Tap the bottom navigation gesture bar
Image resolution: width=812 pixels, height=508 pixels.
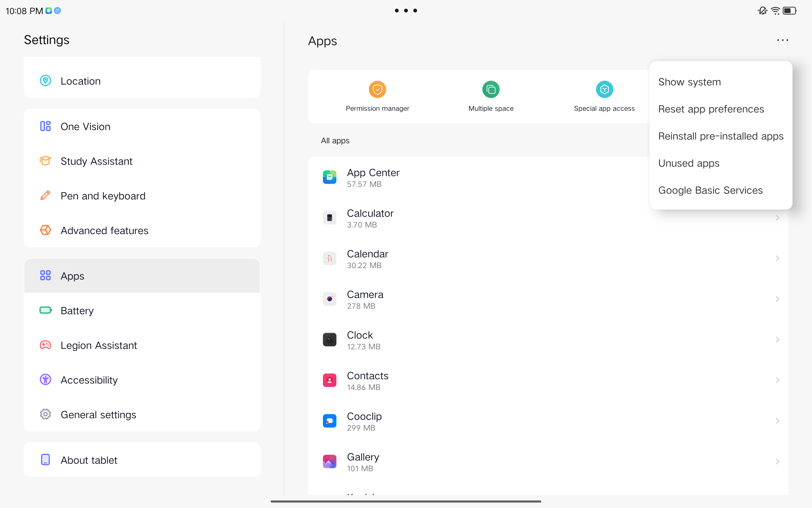(x=406, y=501)
